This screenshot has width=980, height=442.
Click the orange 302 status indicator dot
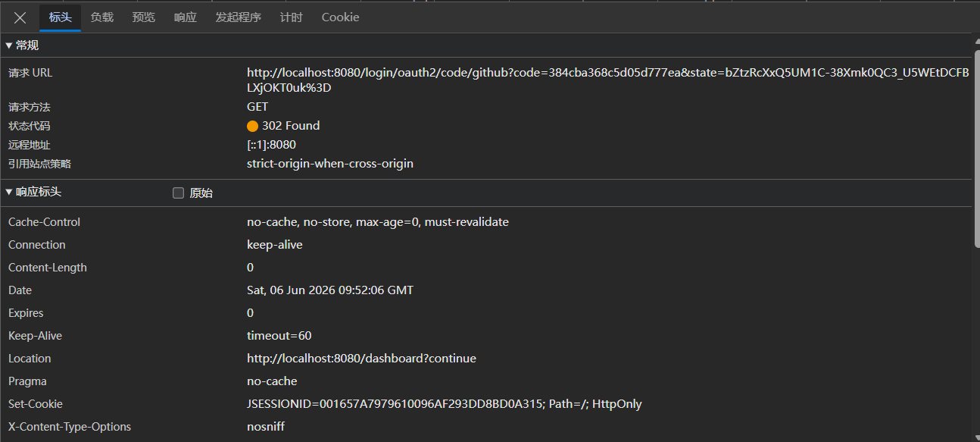coord(253,126)
